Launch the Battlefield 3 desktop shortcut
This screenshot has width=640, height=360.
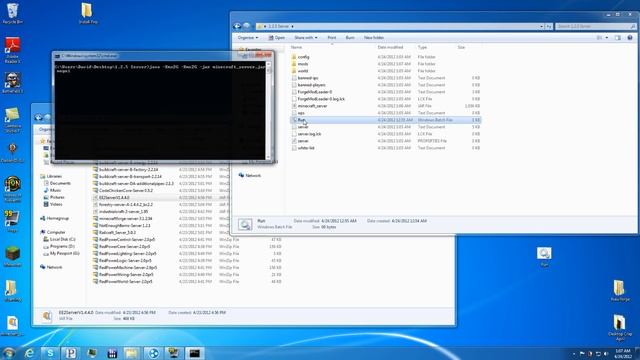(x=12, y=83)
